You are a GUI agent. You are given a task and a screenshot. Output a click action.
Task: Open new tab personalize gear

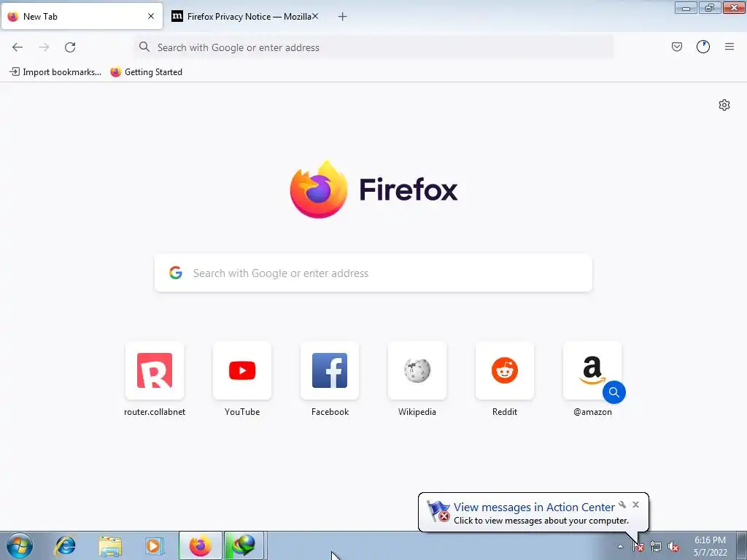pyautogui.click(x=724, y=105)
